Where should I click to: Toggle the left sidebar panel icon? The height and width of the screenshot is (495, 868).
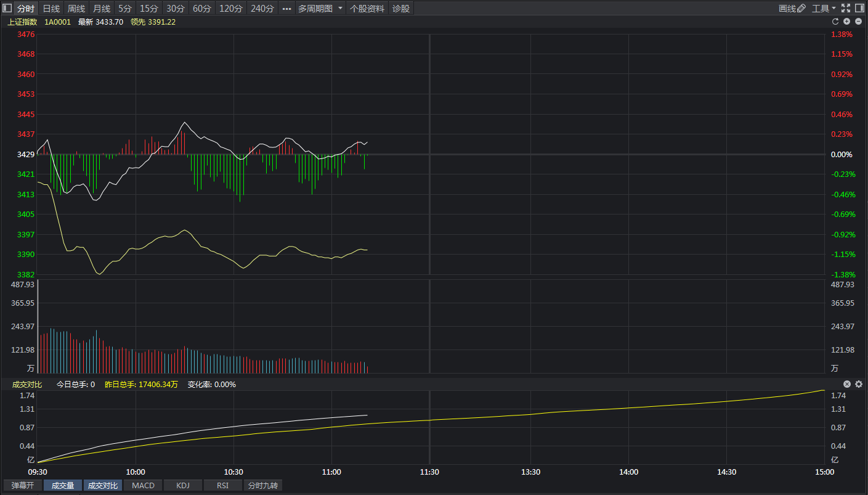(x=7, y=8)
